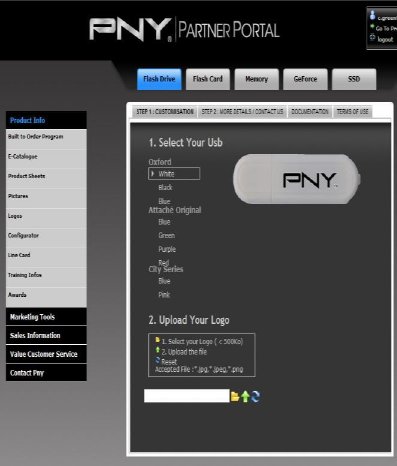Viewport: 397px width, 466px height.
Task: Select the Attache Original Green option
Action: point(167,236)
